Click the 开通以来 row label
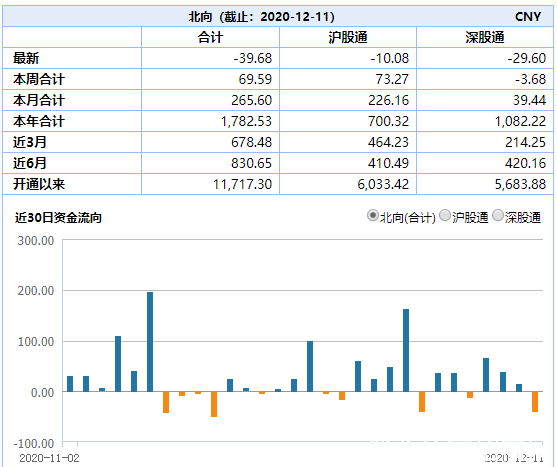The image size is (557, 467). coord(39,184)
